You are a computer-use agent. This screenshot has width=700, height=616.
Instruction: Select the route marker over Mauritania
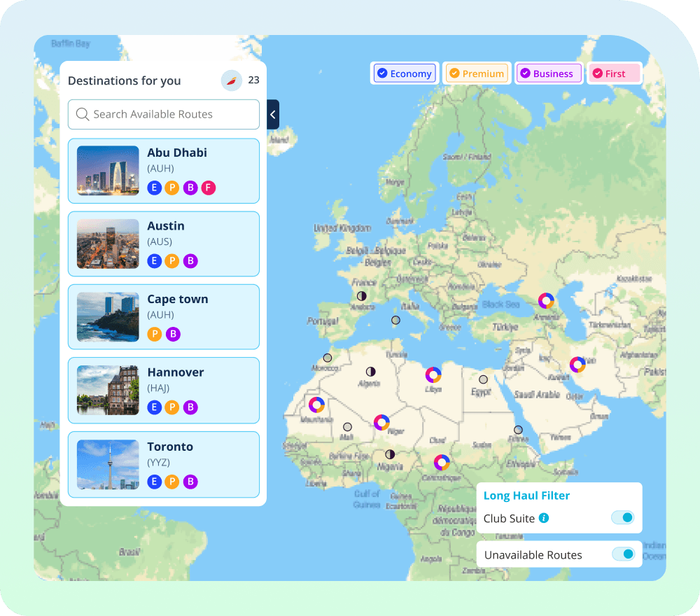[316, 405]
